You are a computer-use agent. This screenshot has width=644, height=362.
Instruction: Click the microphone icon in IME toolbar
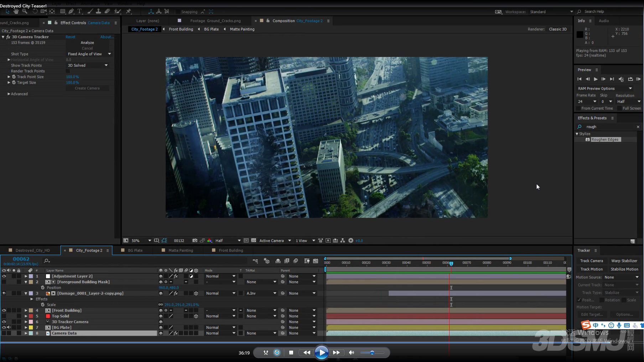point(619,325)
